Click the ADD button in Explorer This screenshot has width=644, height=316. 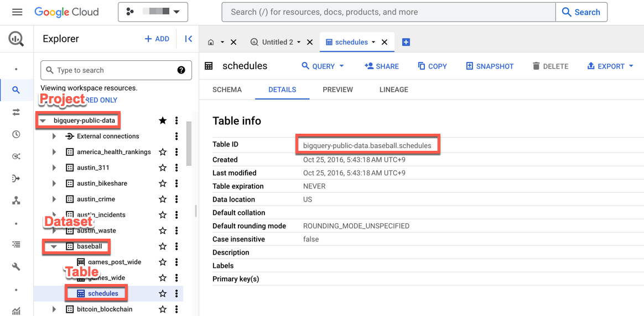[157, 39]
